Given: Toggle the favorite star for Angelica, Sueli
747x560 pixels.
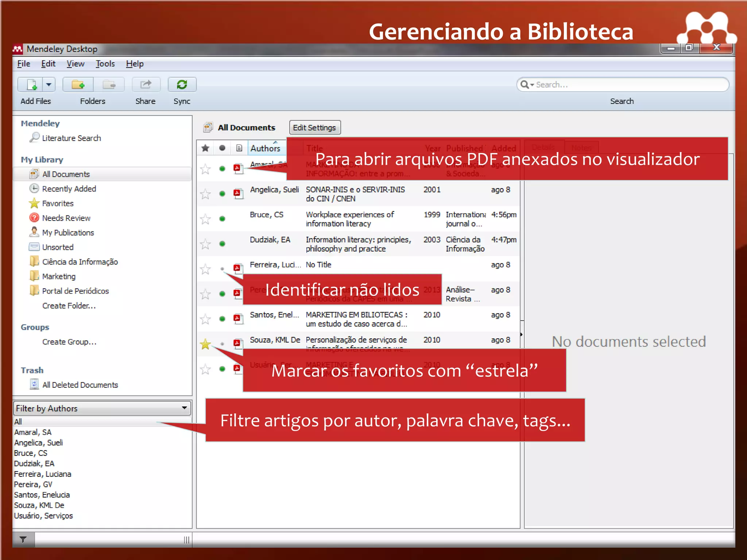Looking at the screenshot, I should (x=205, y=194).
